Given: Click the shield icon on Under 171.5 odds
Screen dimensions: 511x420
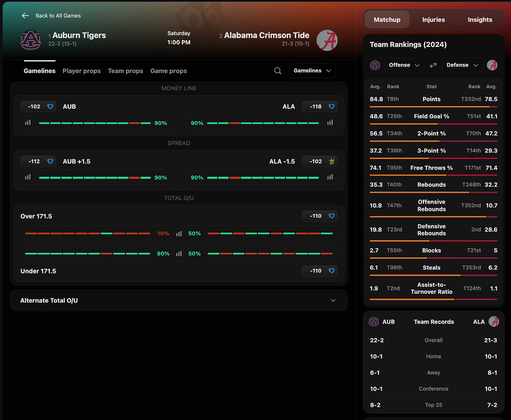Looking at the screenshot, I should 331,271.
